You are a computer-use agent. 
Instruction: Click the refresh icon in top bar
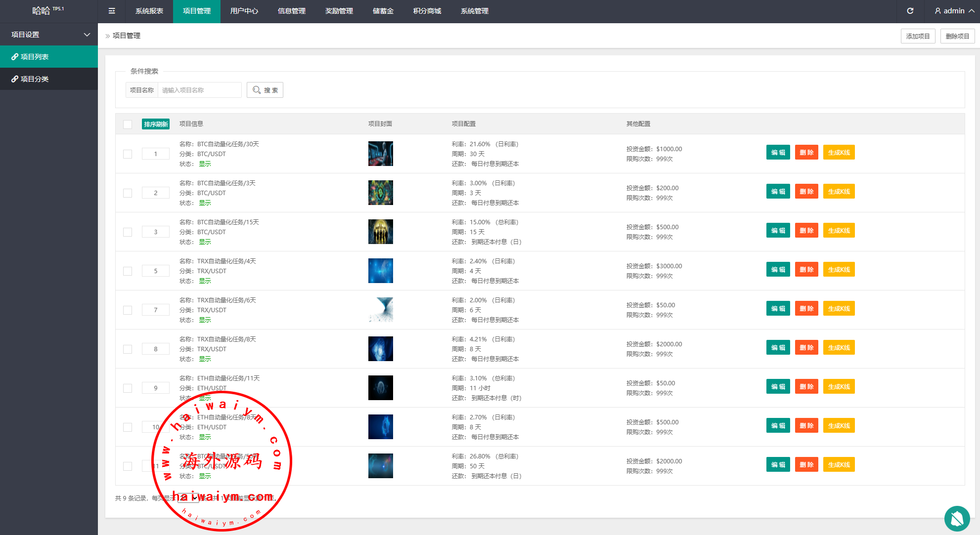[910, 11]
